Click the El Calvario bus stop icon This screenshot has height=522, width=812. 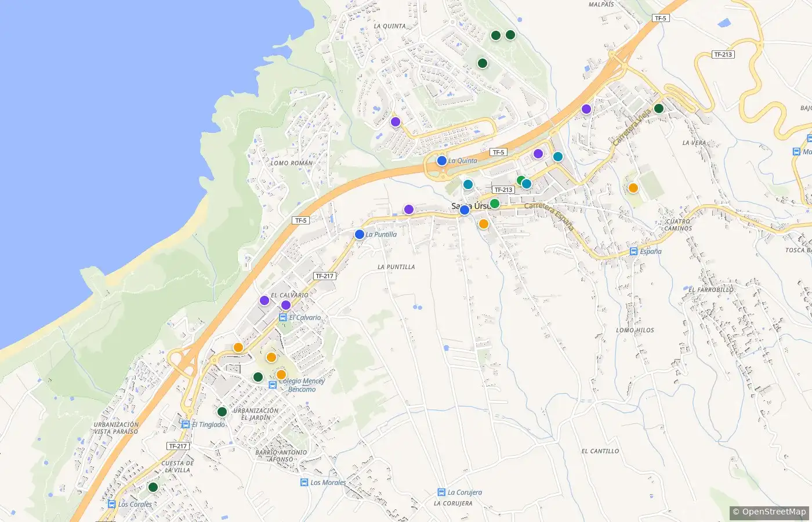282,317
